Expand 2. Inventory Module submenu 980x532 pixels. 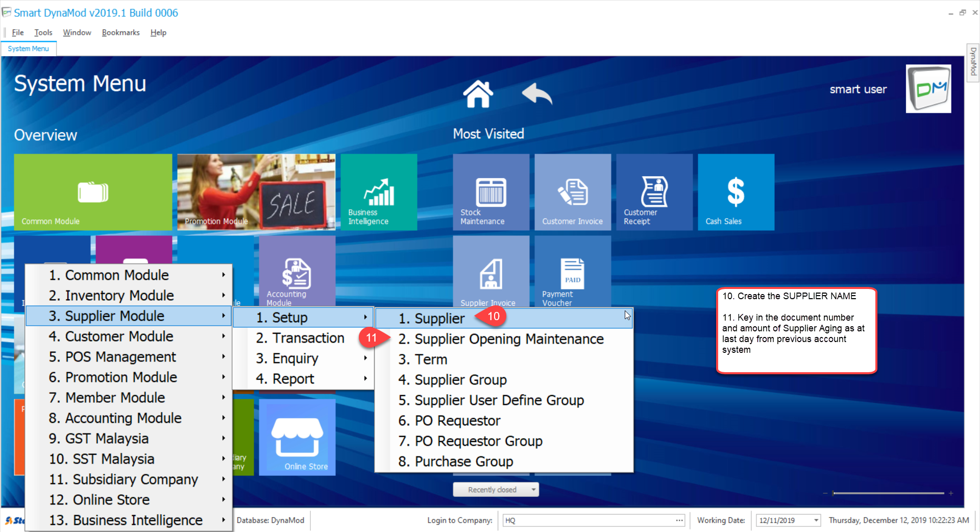click(x=129, y=296)
